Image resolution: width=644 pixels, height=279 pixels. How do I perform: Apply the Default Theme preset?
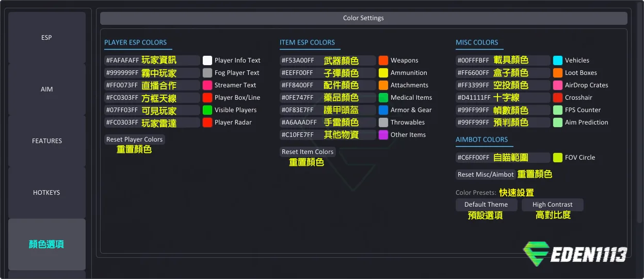486,205
